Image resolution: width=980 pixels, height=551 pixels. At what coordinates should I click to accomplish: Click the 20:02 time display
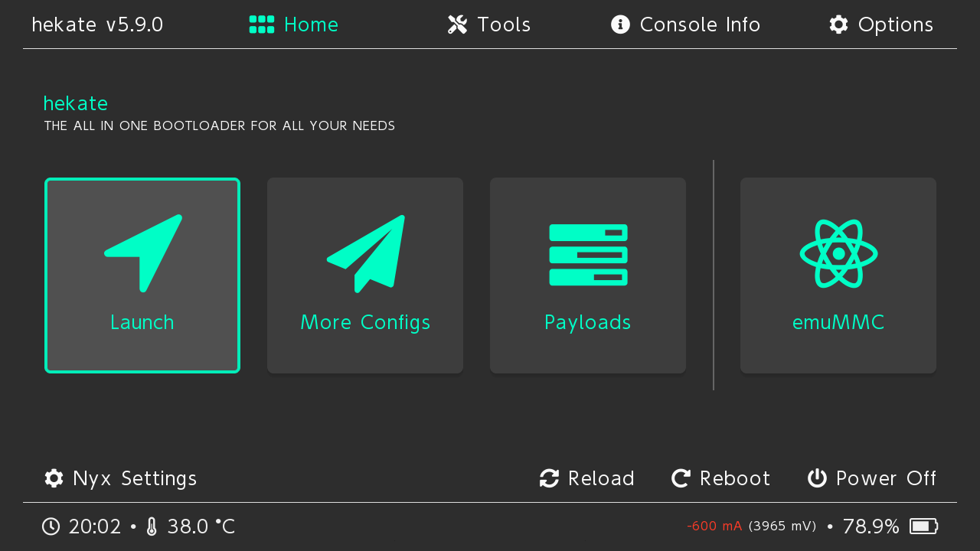click(x=95, y=527)
